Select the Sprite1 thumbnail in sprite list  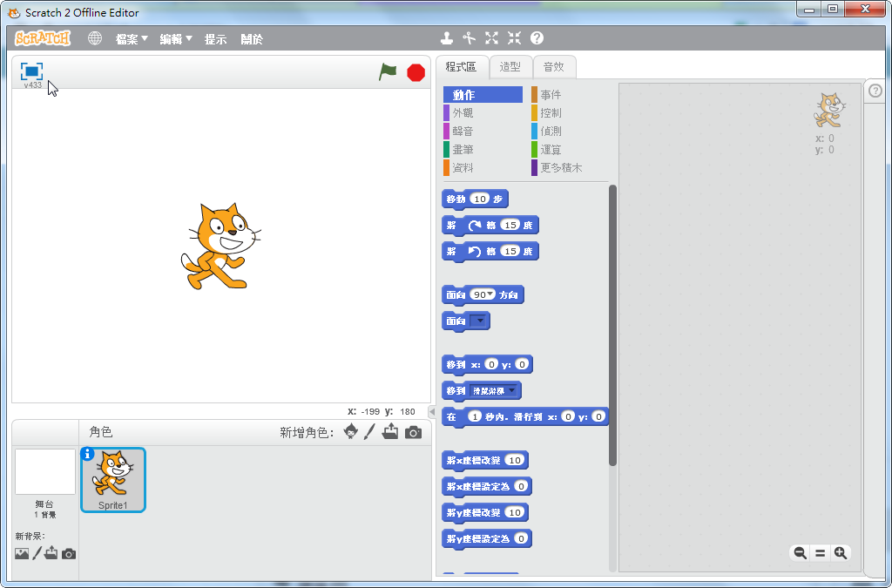[113, 480]
